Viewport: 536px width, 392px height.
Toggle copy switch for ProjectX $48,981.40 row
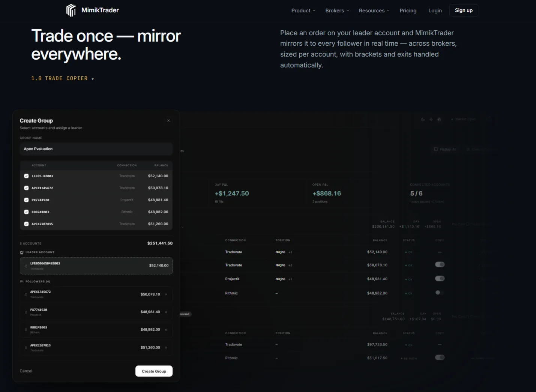pos(440,278)
